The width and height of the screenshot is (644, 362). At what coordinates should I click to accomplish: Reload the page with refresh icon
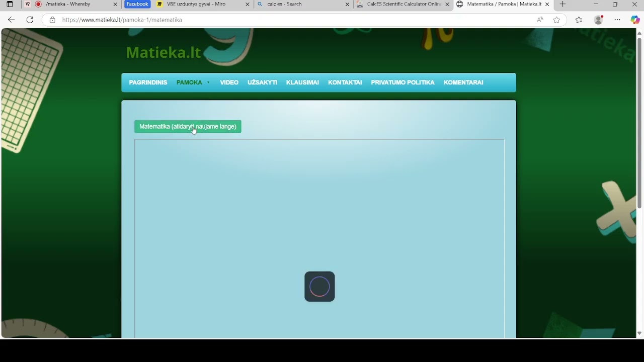click(x=30, y=20)
